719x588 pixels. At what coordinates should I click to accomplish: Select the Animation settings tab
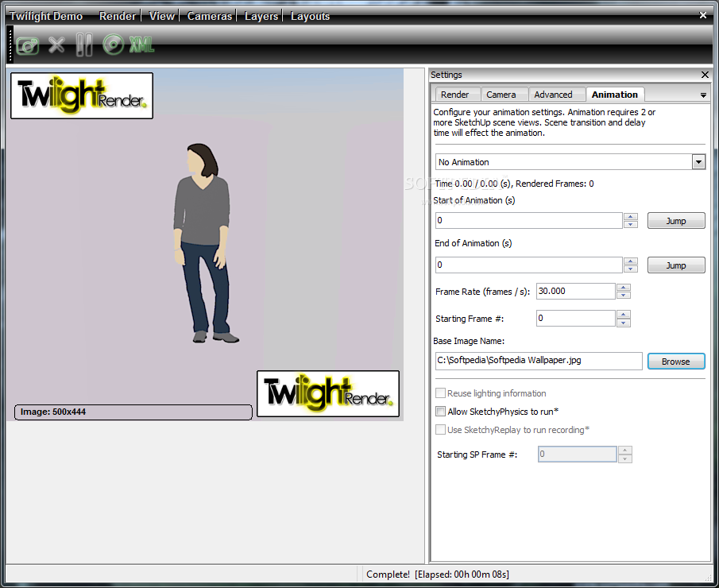click(614, 95)
